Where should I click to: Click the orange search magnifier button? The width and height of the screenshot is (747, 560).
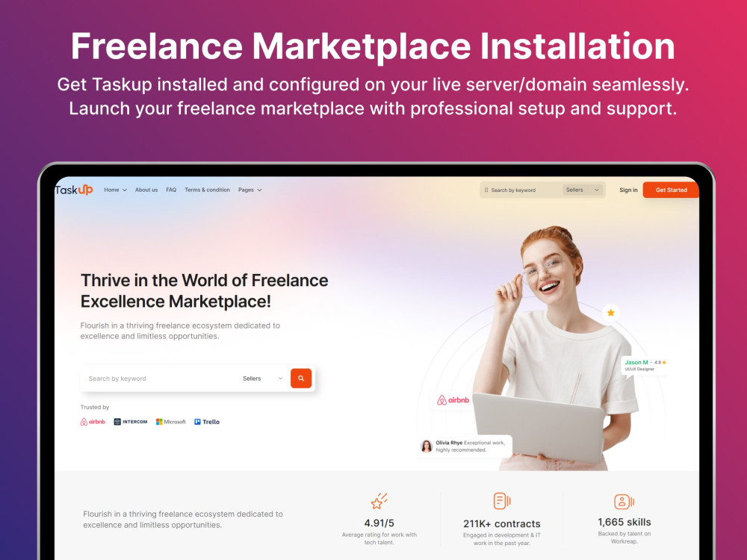click(x=301, y=378)
